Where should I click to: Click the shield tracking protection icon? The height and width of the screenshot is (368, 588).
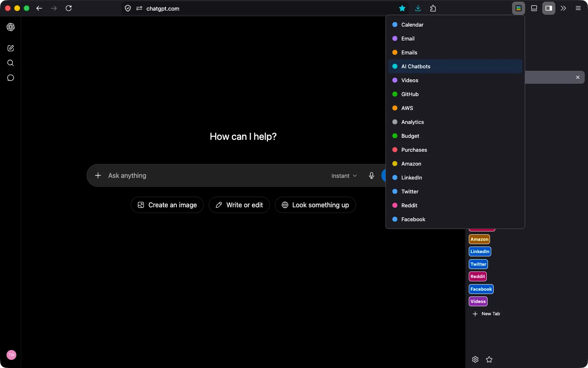128,8
